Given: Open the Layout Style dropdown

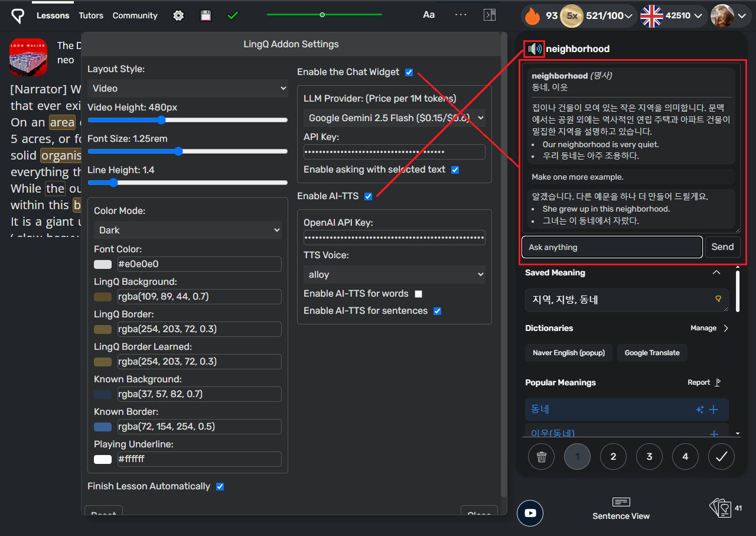Looking at the screenshot, I should pyautogui.click(x=188, y=88).
